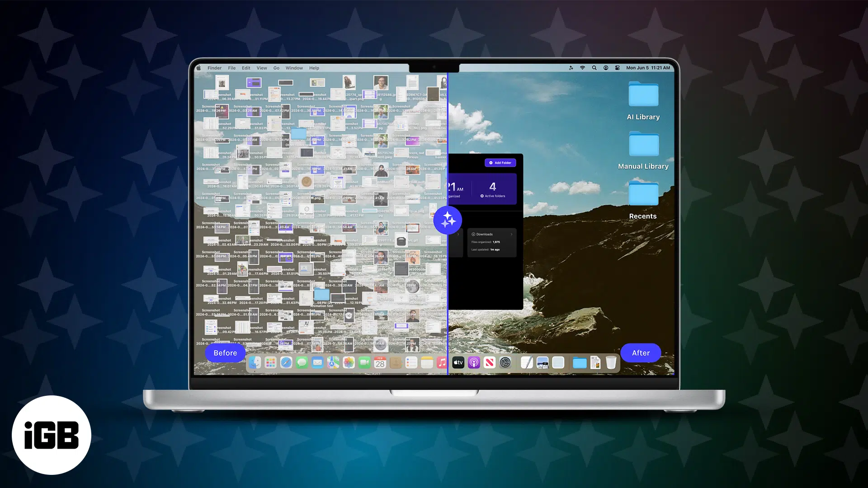Click the Add Folder button
This screenshot has width=868, height=488.
500,163
